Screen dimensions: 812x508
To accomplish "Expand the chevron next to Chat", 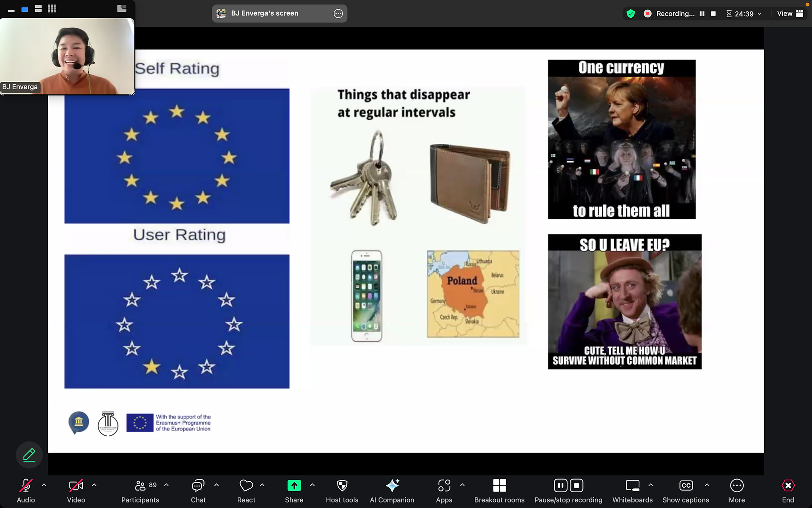I will tap(217, 485).
